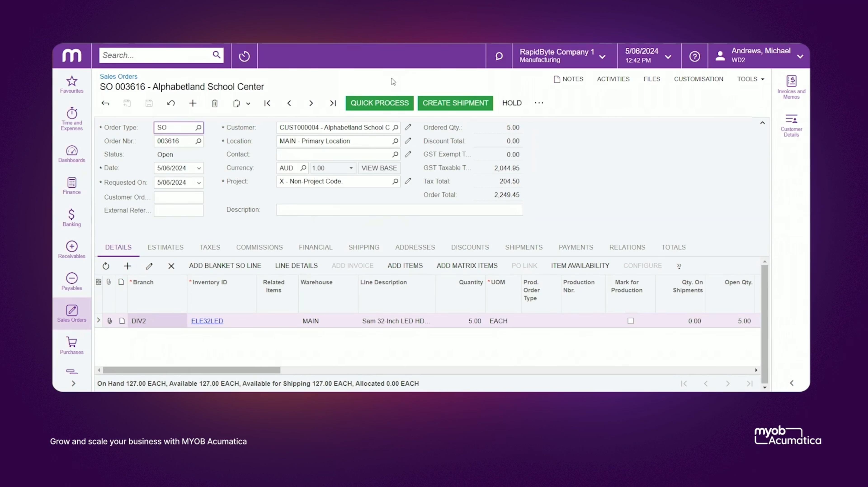Toggle Mark for Production checkbox

click(x=630, y=320)
